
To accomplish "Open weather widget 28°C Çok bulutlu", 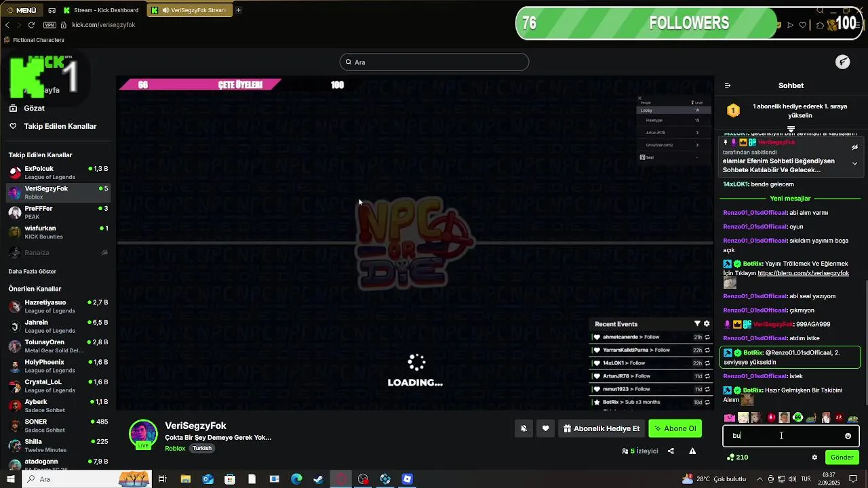I will tap(714, 479).
